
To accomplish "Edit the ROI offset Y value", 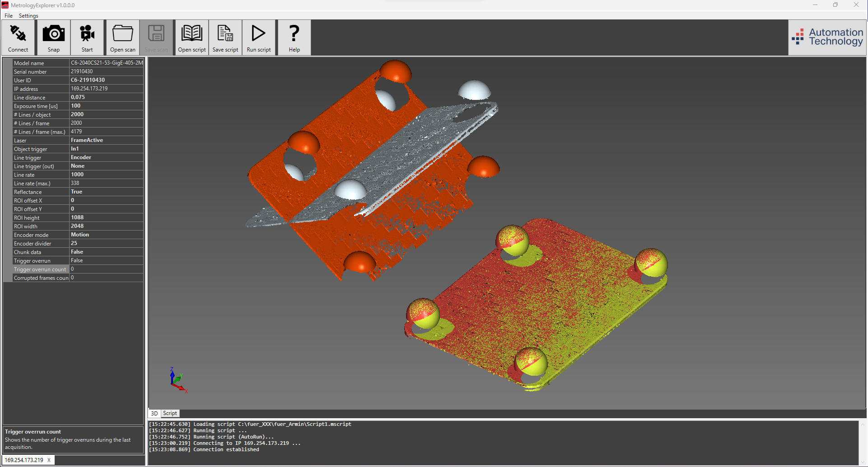I will (107, 209).
